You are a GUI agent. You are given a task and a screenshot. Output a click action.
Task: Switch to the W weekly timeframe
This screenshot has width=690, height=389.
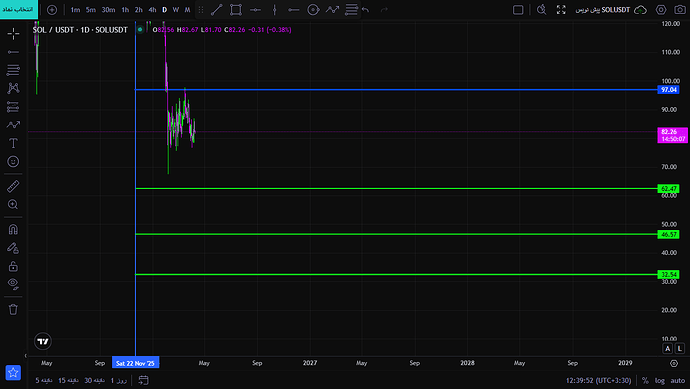176,10
